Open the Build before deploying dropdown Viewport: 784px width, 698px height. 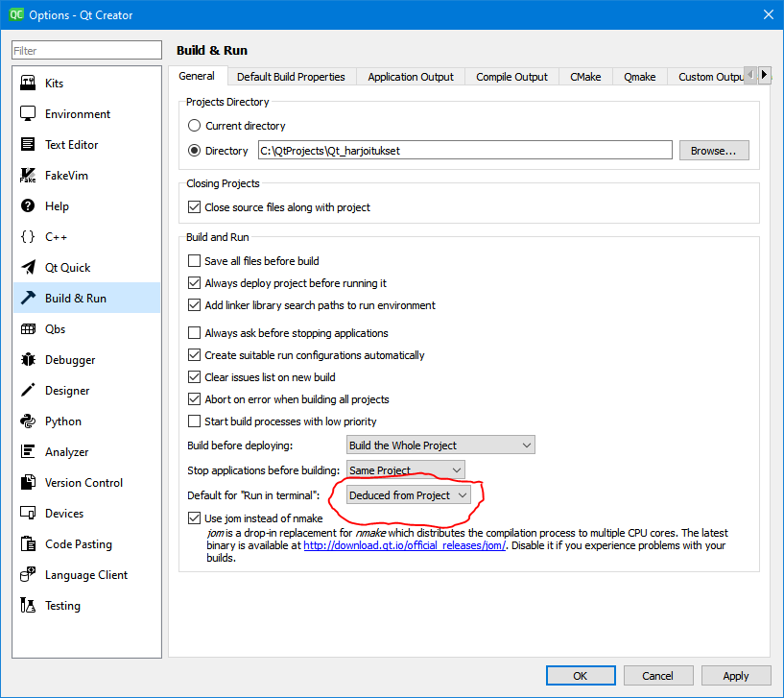tap(440, 445)
